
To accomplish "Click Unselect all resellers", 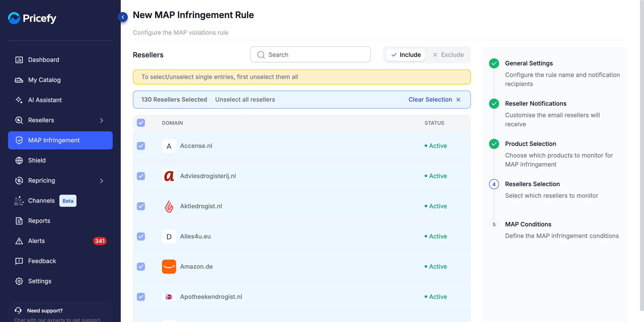I will pos(245,100).
